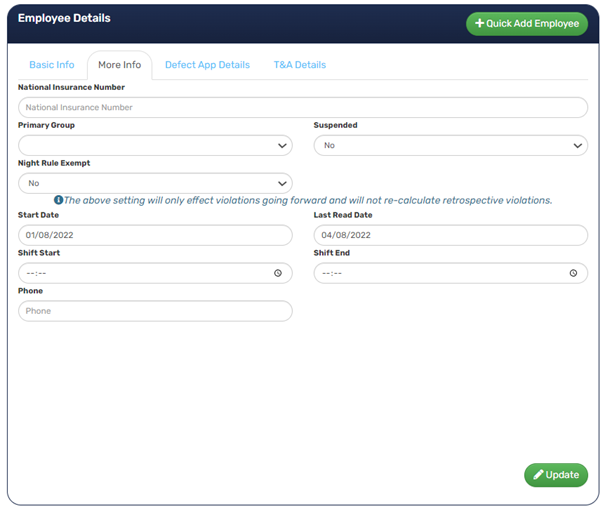Click the plus icon on Quick Add Employee
Viewport: 605px width, 511px height.
(479, 24)
